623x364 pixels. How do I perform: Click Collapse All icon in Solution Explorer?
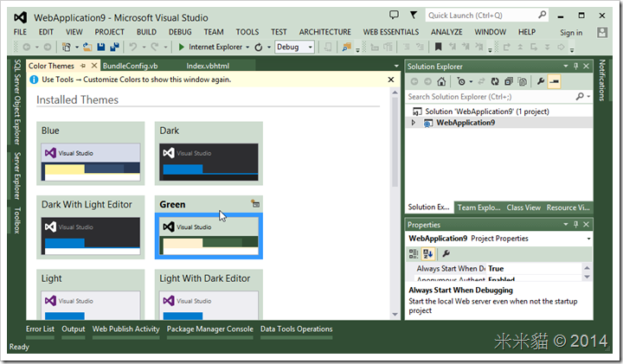click(509, 82)
